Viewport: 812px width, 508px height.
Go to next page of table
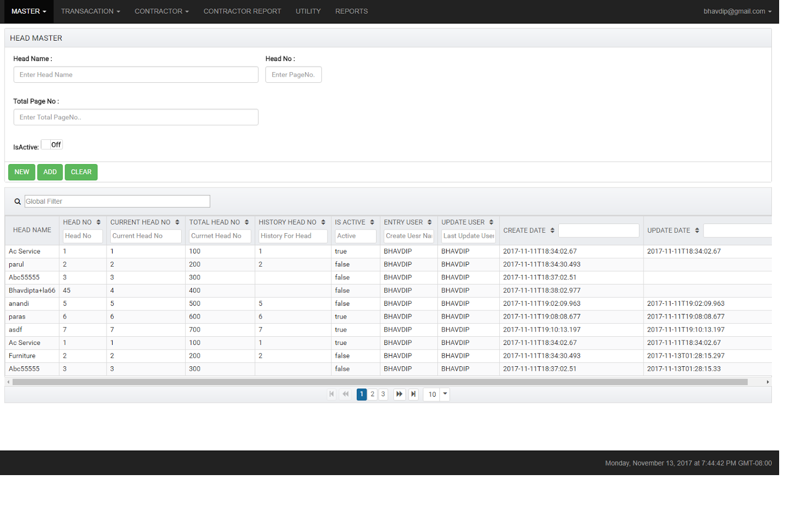pyautogui.click(x=399, y=394)
